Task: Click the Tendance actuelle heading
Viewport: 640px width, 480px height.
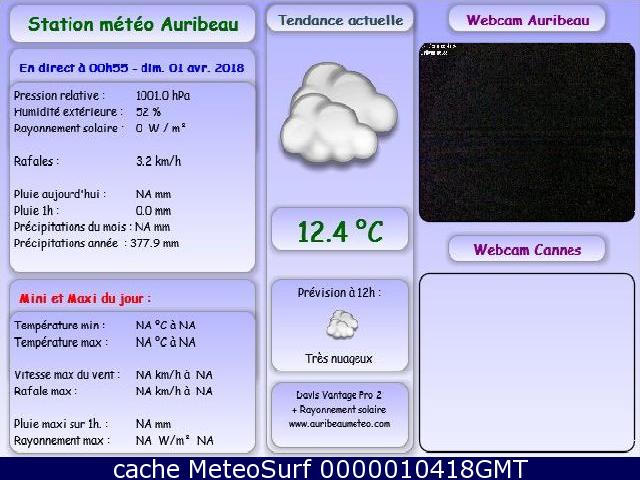Action: click(x=340, y=20)
